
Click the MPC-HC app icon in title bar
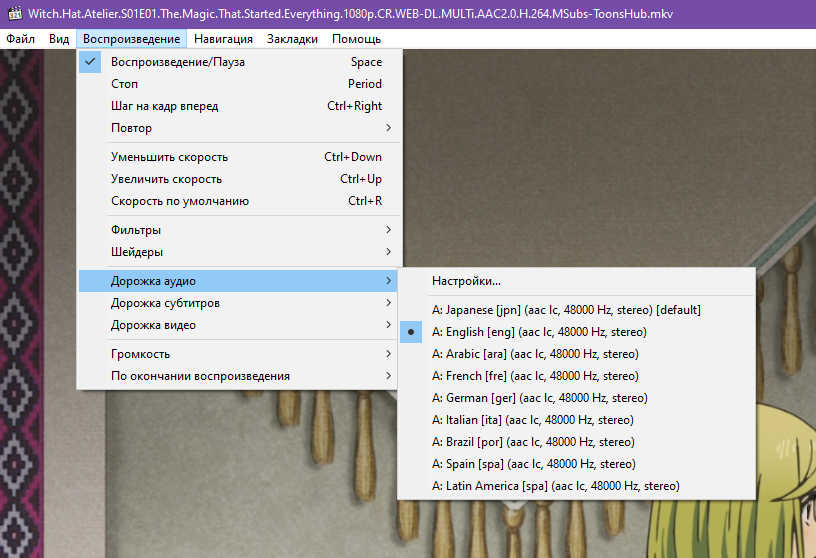click(15, 14)
